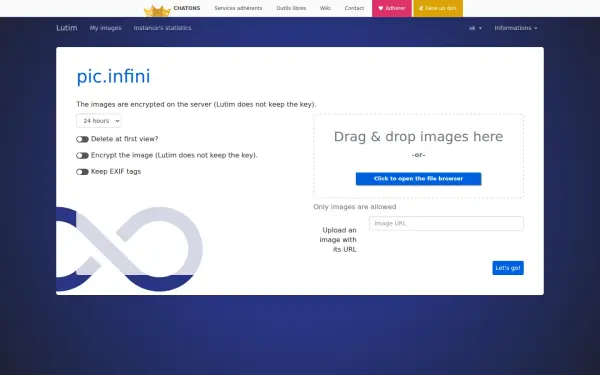This screenshot has width=600, height=375.
Task: Click the pic.infini title link
Action: pyautogui.click(x=113, y=76)
